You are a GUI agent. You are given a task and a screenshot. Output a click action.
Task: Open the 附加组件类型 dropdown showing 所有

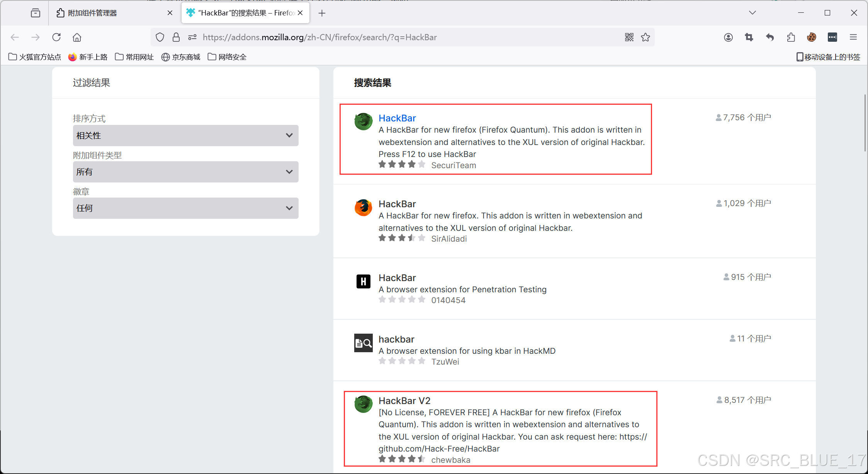point(185,172)
